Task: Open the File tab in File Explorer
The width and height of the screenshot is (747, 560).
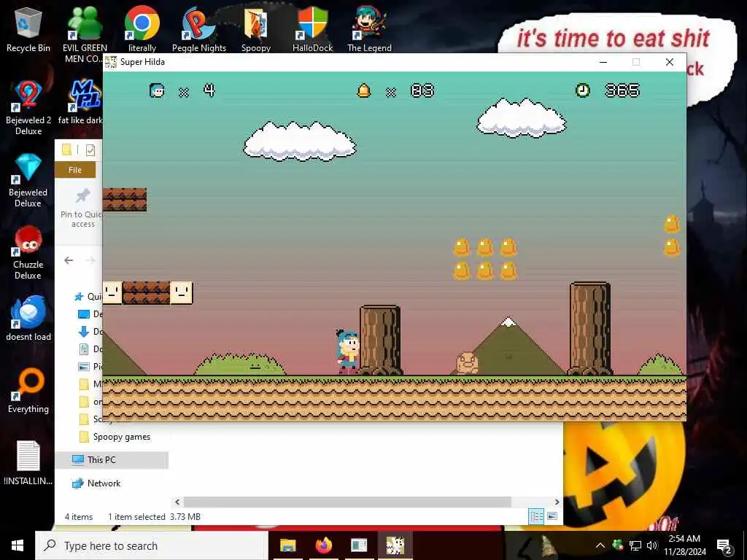Action: [75, 170]
